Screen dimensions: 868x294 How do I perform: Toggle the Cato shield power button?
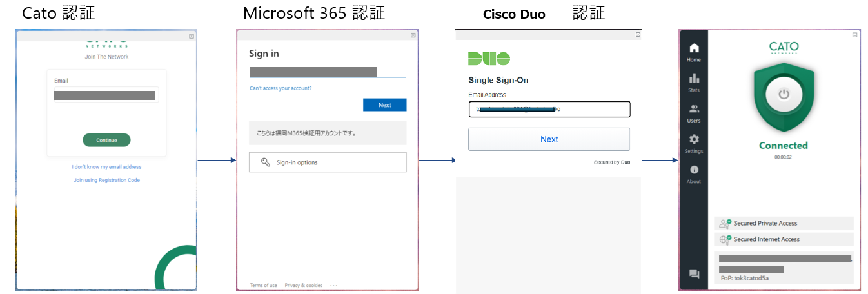coord(784,94)
